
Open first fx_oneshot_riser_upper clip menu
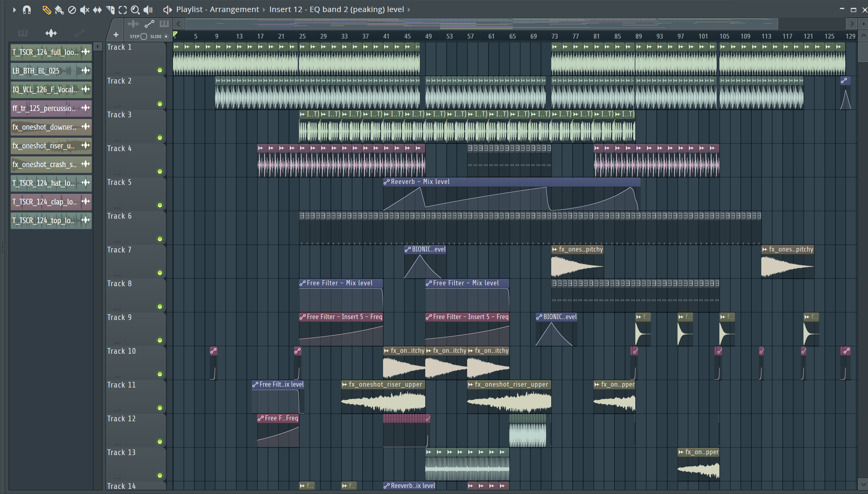[x=344, y=385]
